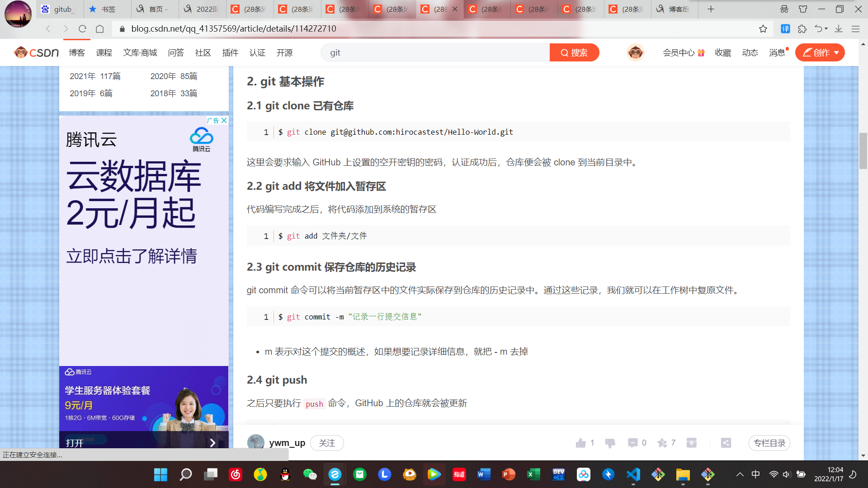Expand the Tencent Cloud ad arrow
The height and width of the screenshot is (488, 868).
point(212,443)
